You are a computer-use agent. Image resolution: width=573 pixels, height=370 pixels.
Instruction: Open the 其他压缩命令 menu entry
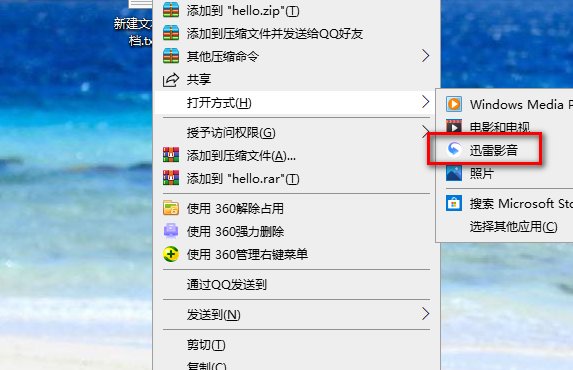click(296, 56)
